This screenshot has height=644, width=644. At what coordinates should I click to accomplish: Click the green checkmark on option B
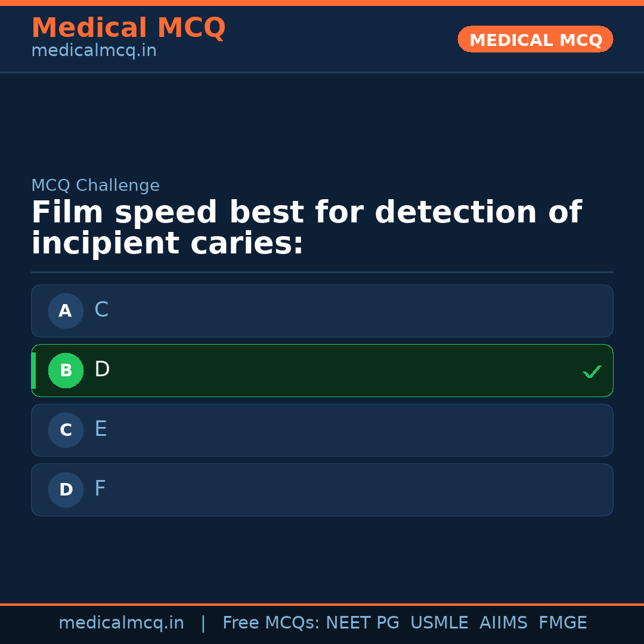click(592, 371)
